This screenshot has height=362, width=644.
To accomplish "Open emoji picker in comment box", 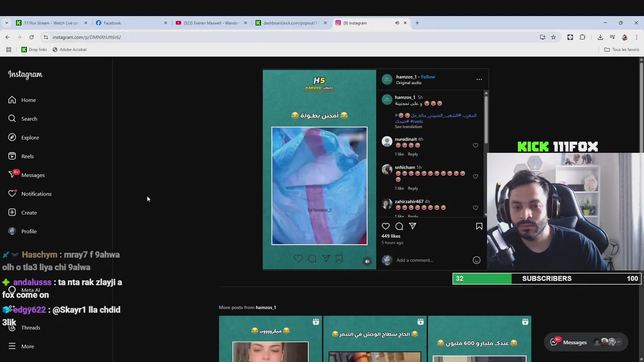I will click(476, 260).
